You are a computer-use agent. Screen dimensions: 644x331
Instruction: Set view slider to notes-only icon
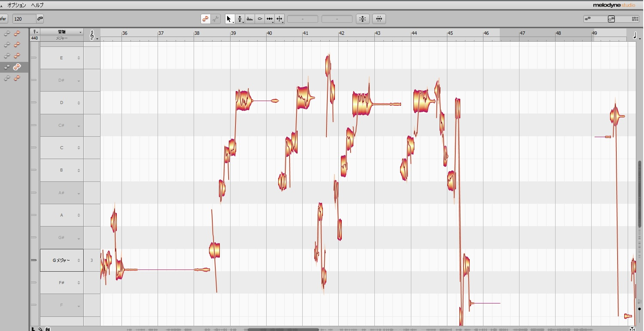tap(588, 19)
